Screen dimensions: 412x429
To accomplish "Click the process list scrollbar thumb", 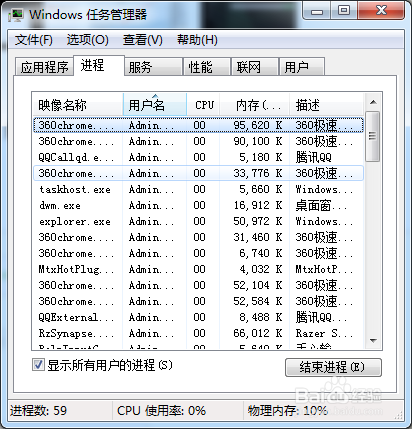I will [373, 136].
